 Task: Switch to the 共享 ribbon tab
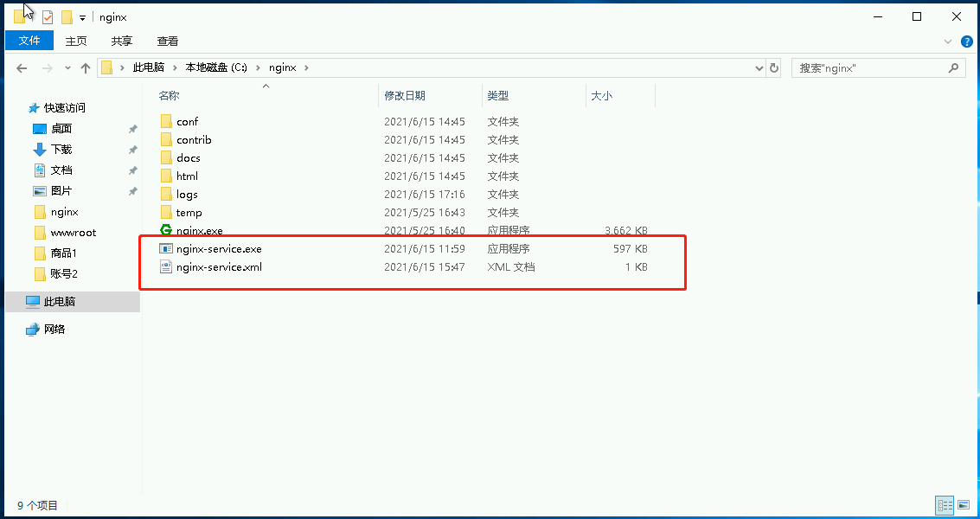[122, 41]
